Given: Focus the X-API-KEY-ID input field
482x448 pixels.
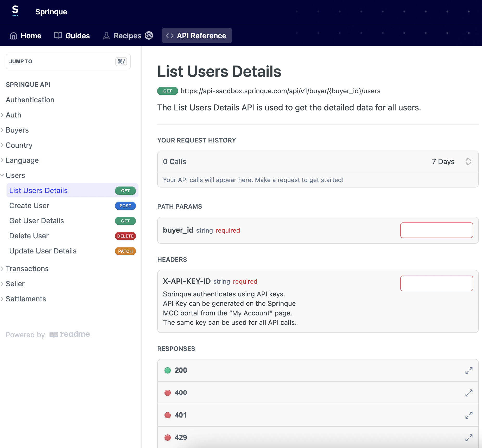Looking at the screenshot, I should click(437, 283).
